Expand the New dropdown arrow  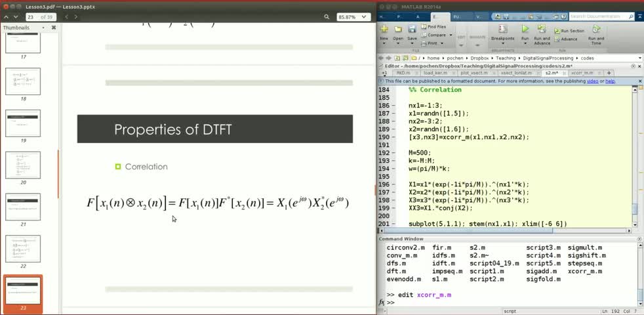384,43
